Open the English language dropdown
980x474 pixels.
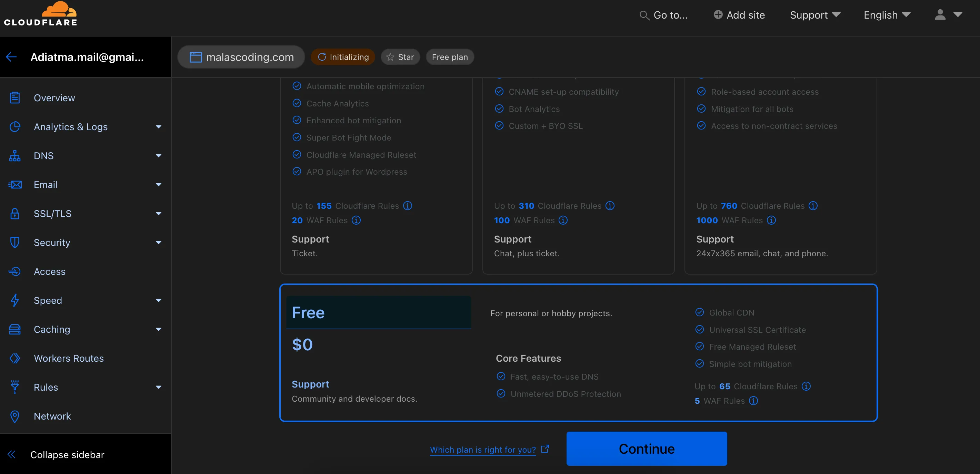click(x=887, y=15)
